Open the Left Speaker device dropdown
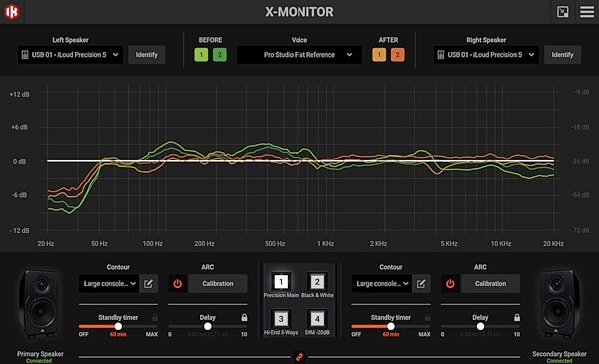The width and height of the screenshot is (599, 364). click(x=70, y=55)
